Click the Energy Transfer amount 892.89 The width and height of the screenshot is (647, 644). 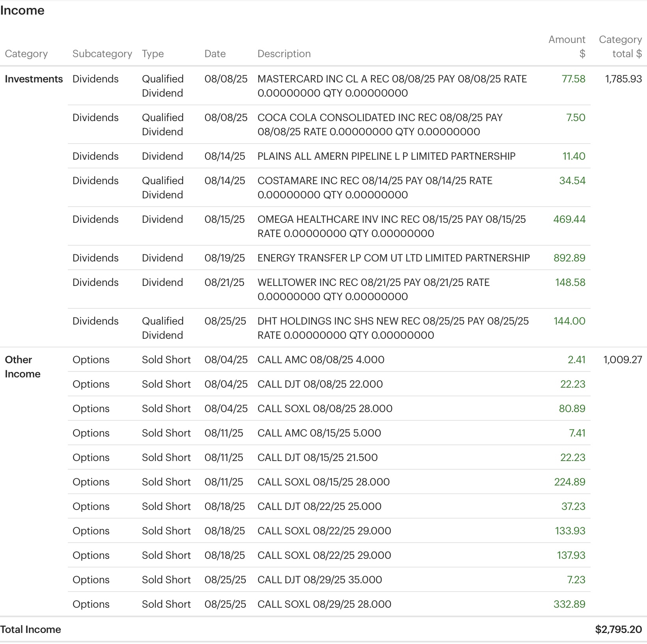[569, 258]
